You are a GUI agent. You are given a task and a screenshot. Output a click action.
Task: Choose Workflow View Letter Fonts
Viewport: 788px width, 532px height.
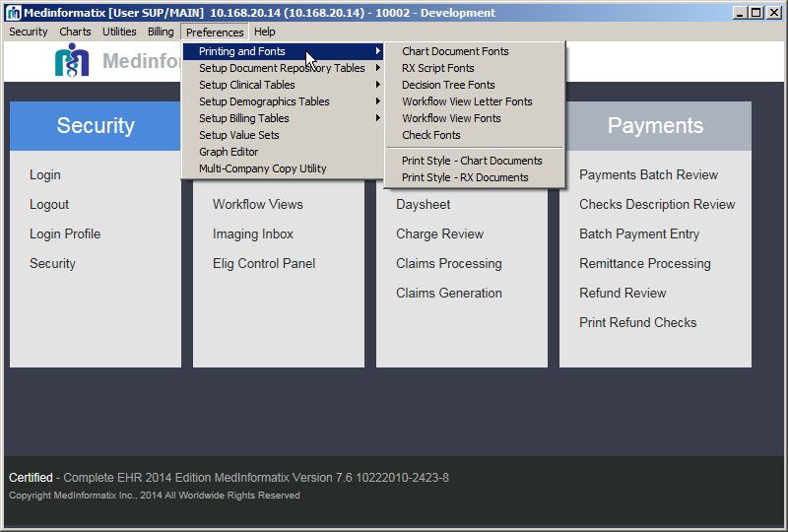tap(475, 101)
